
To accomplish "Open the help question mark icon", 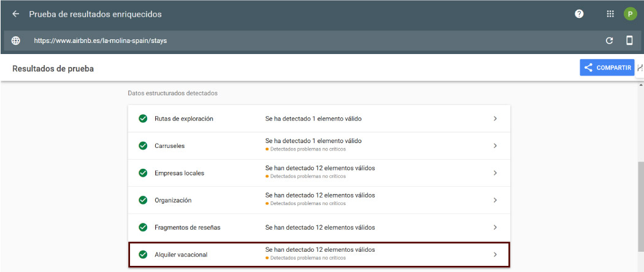I will point(579,14).
